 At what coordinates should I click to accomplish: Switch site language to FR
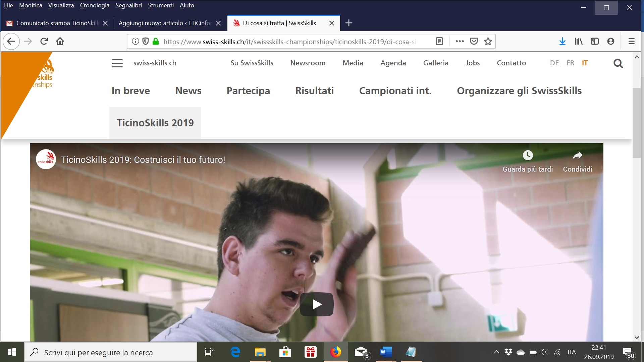570,63
